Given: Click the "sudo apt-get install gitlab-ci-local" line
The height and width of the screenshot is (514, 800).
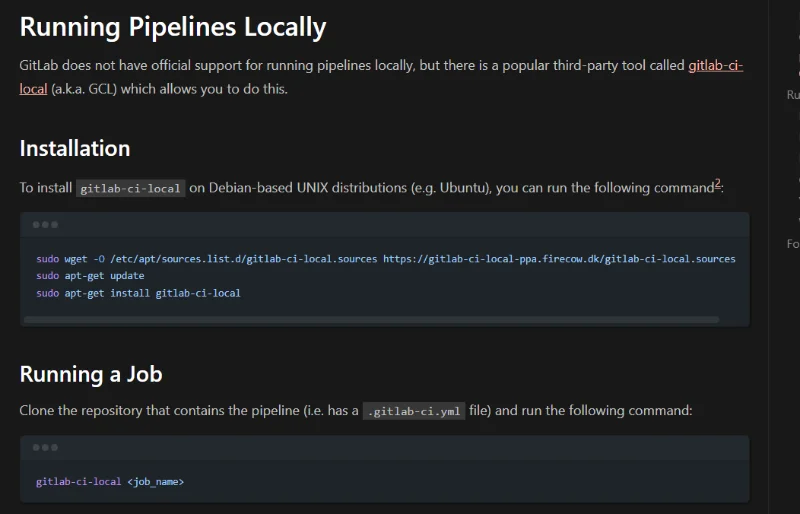Looking at the screenshot, I should 138,293.
